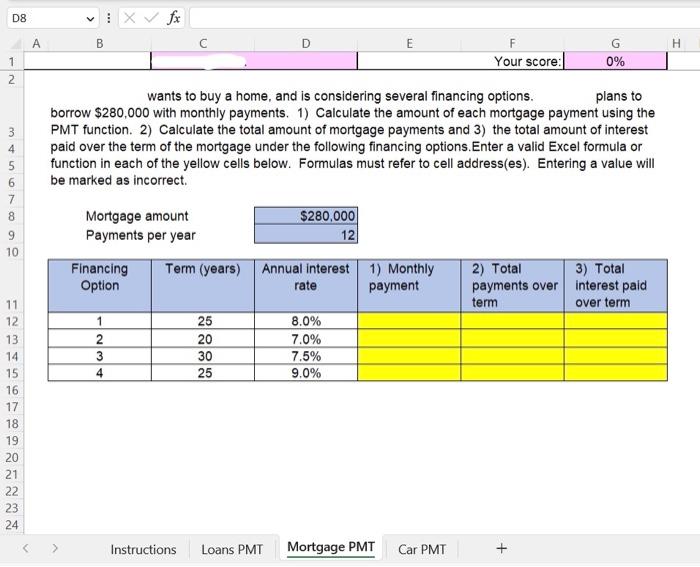The width and height of the screenshot is (700, 567).
Task: Add a new sheet with plus icon
Action: pyautogui.click(x=501, y=548)
